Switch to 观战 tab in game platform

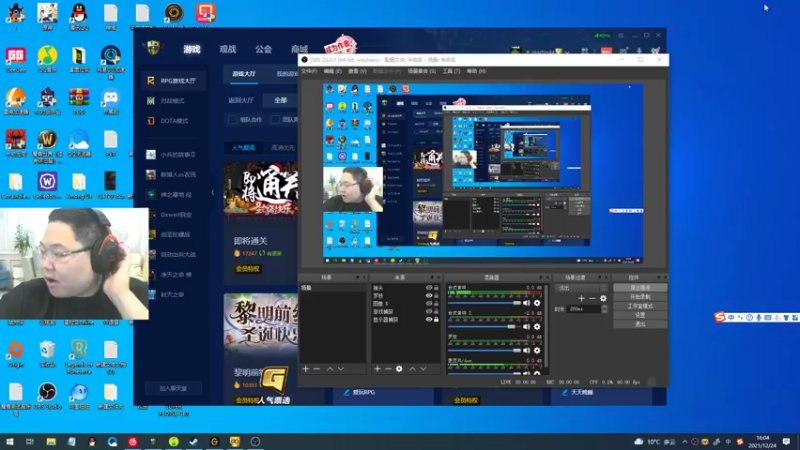[228, 49]
